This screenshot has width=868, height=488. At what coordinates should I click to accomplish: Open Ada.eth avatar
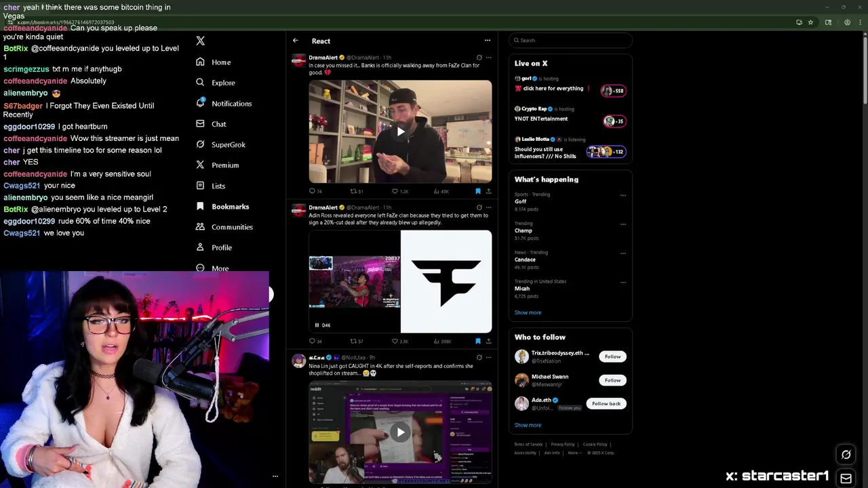[x=521, y=403]
